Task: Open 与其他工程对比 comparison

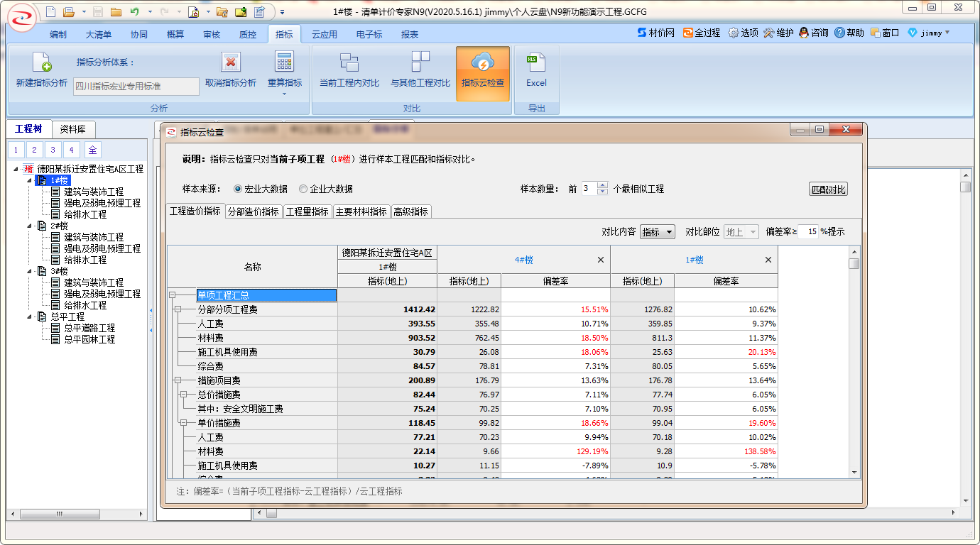Action: [420, 63]
